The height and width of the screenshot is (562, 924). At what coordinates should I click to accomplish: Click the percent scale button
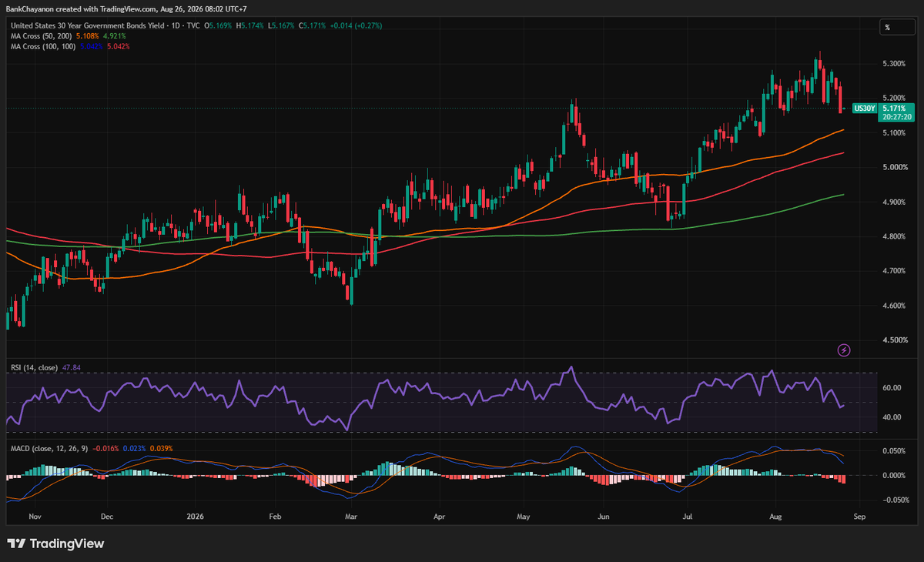pos(898,27)
